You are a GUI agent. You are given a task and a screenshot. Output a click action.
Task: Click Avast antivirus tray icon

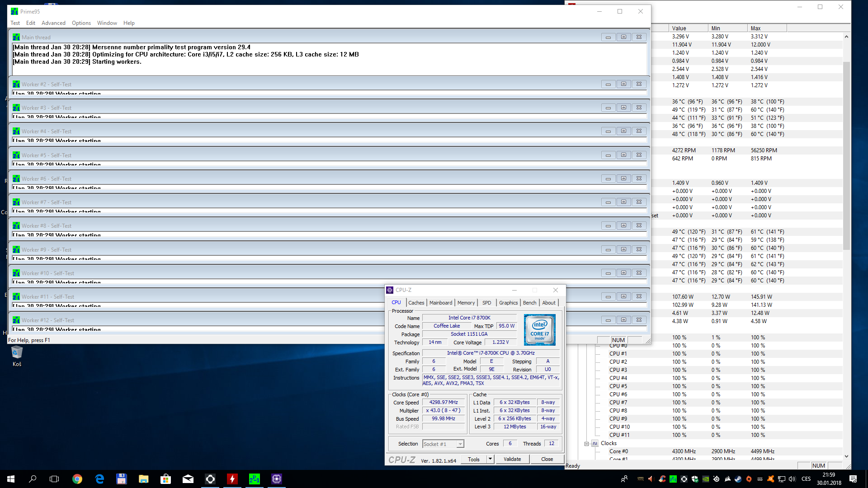(770, 479)
